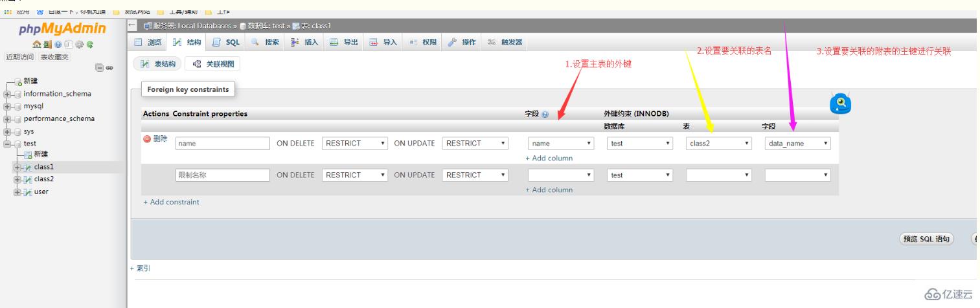Open the phpMyAdmin documentation help icon

[58, 45]
